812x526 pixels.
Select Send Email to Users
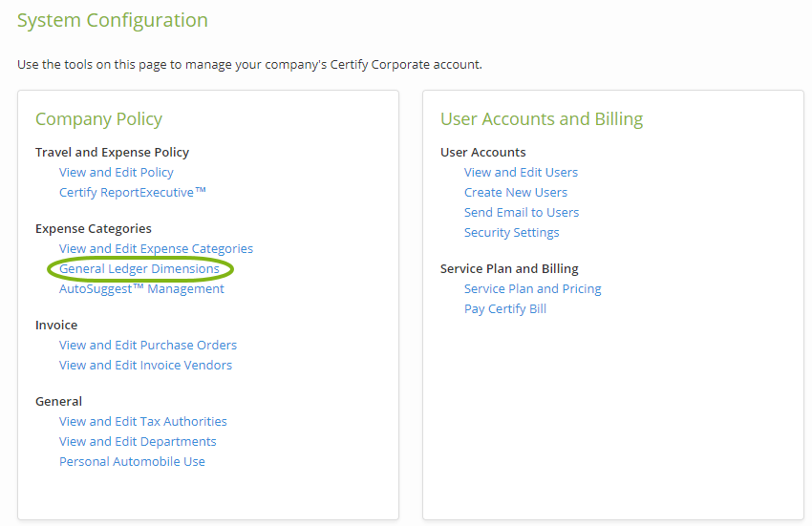click(x=522, y=213)
